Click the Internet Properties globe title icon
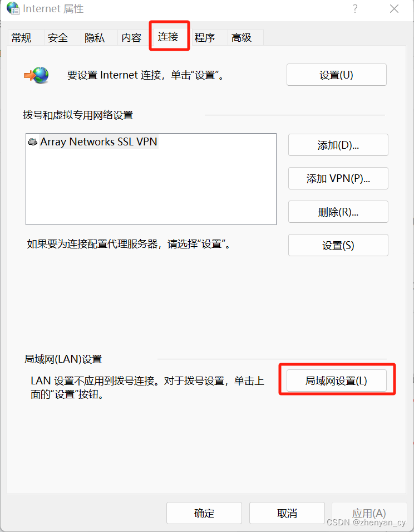The width and height of the screenshot is (414, 532). tap(13, 8)
